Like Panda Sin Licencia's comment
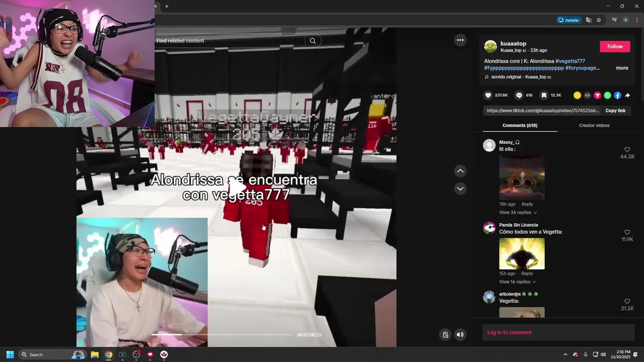The width and height of the screenshot is (644, 362). [627, 232]
